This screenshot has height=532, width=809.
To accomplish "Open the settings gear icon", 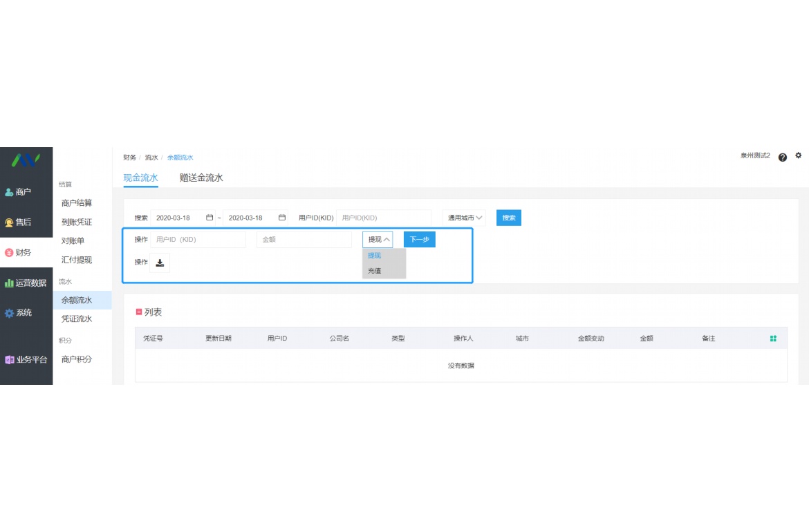I will (x=798, y=156).
